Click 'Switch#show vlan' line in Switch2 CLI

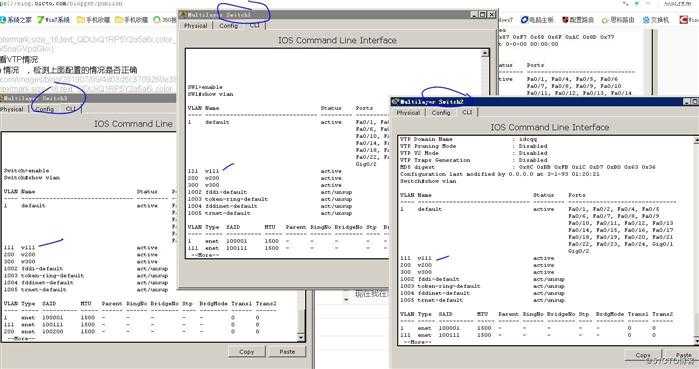(428, 181)
